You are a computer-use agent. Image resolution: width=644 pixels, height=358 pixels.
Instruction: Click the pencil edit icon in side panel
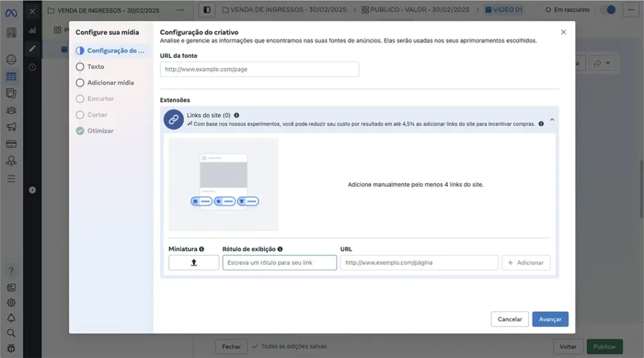tap(32, 48)
